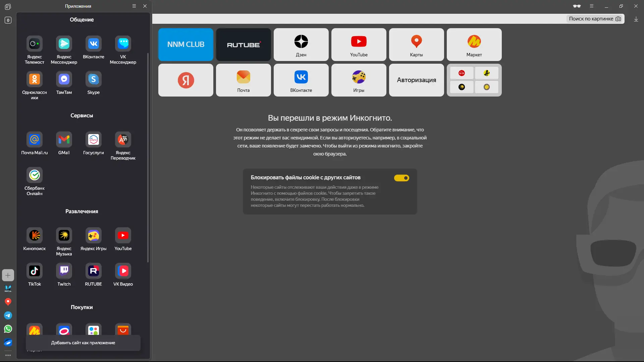Open the Афиша tile
Image resolution: width=644 pixels, height=362 pixels.
pos(487,73)
